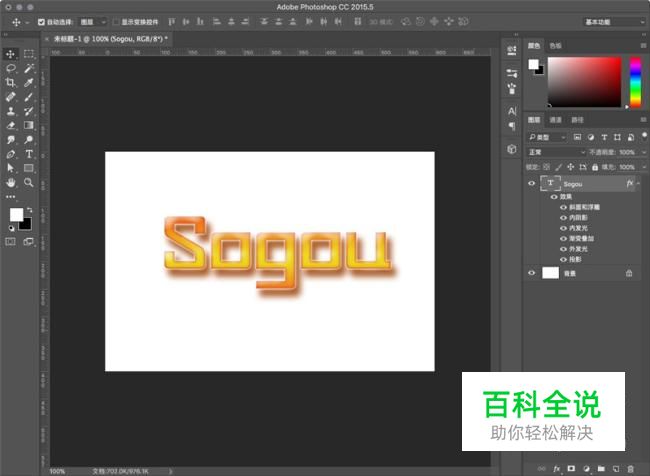Hide the 渐变叠加 gradient overlay effect
Screen dimensions: 650x476
563,238
